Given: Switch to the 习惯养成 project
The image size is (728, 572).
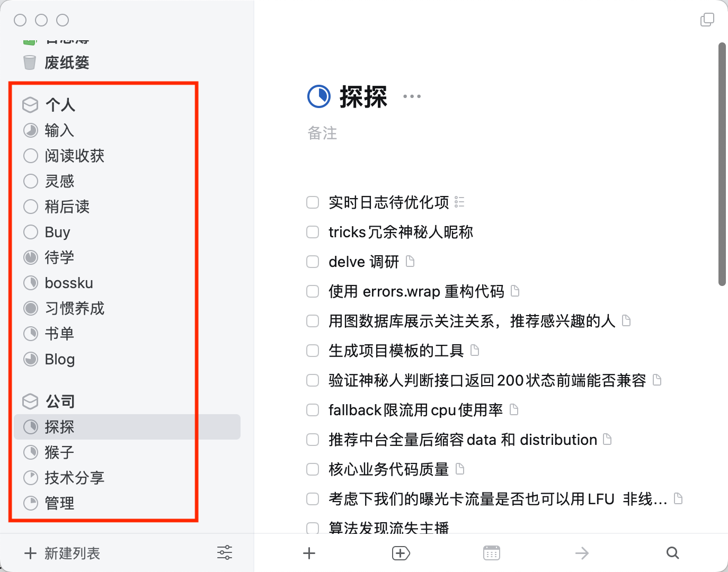Looking at the screenshot, I should [x=74, y=308].
